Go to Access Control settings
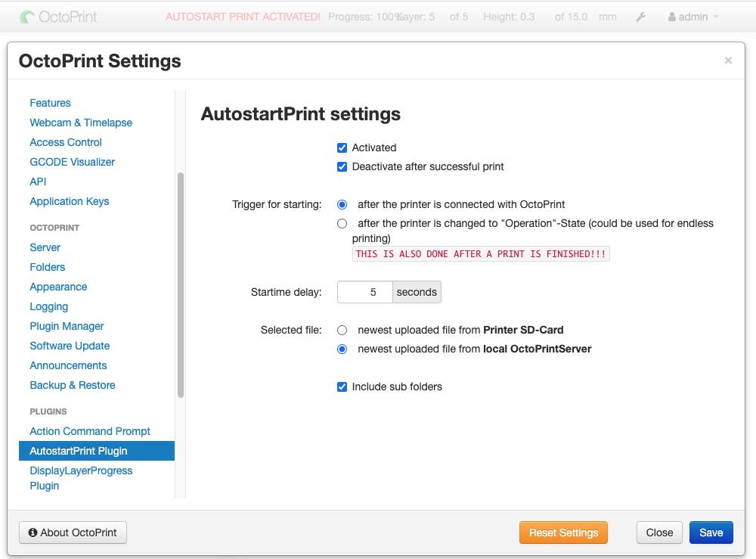The image size is (756, 559). pyautogui.click(x=66, y=143)
